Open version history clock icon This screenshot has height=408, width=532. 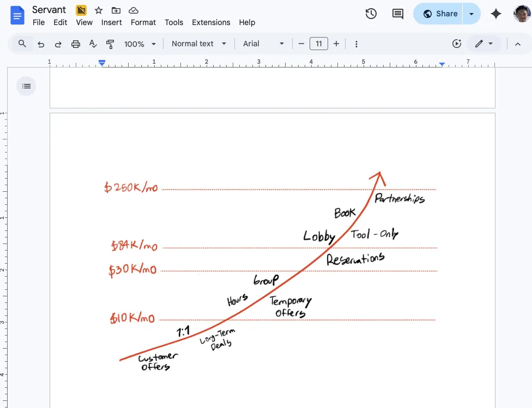371,14
